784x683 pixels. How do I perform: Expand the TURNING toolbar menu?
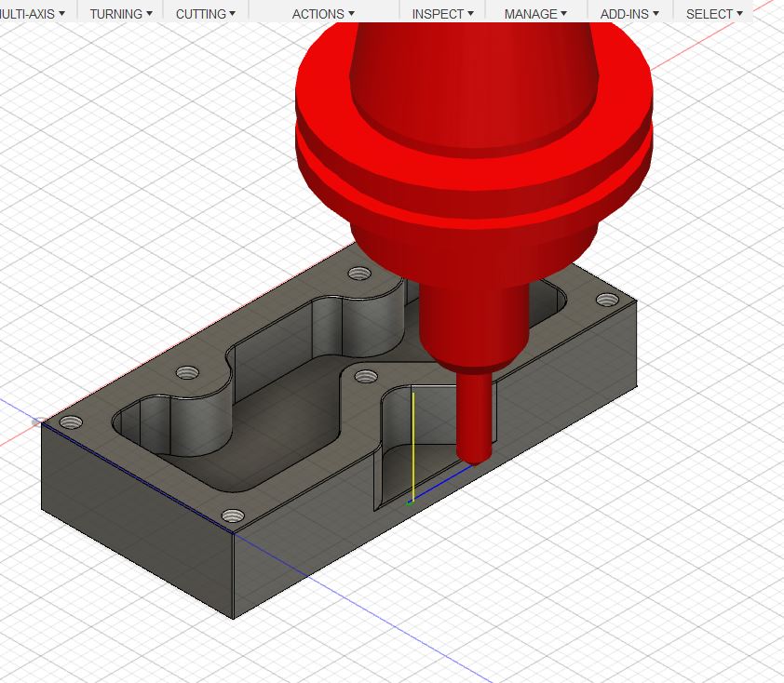(x=121, y=14)
